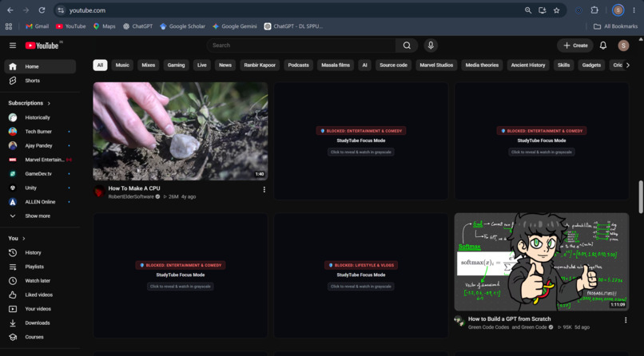Reload the page with the browser refresh button
Viewport: 644px width, 356px height.
pyautogui.click(x=42, y=10)
